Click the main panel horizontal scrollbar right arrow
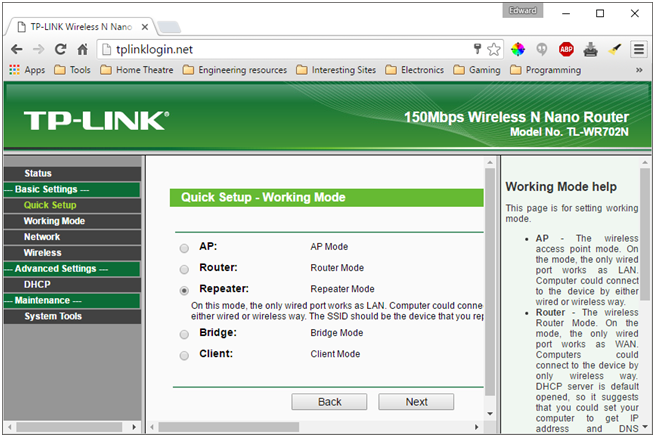 [476, 427]
